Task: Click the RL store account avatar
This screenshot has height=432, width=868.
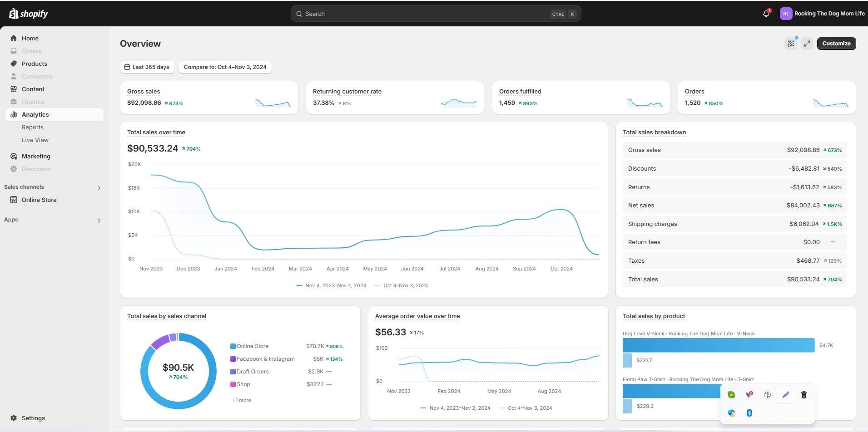Action: 786,14
